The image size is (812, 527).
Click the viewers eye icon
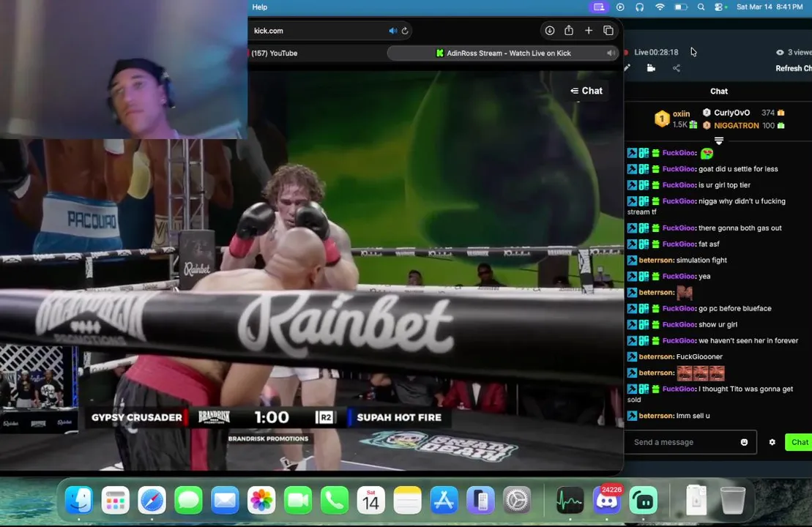tap(780, 52)
